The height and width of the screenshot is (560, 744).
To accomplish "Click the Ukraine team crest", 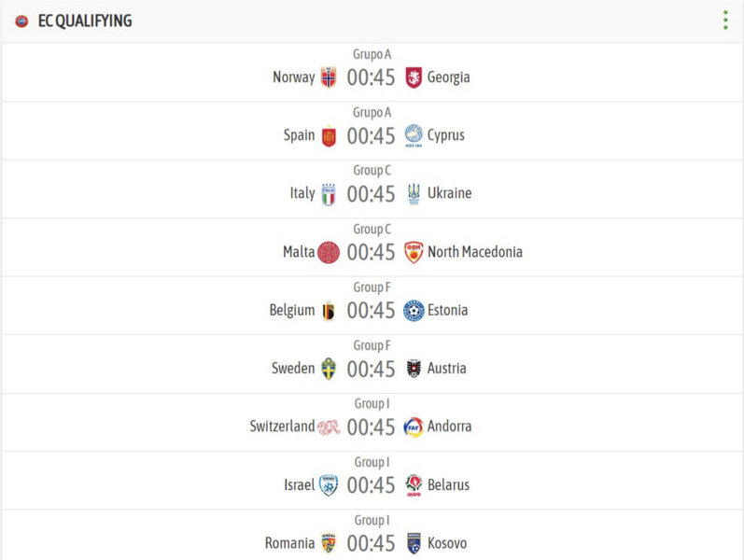I will (x=414, y=194).
